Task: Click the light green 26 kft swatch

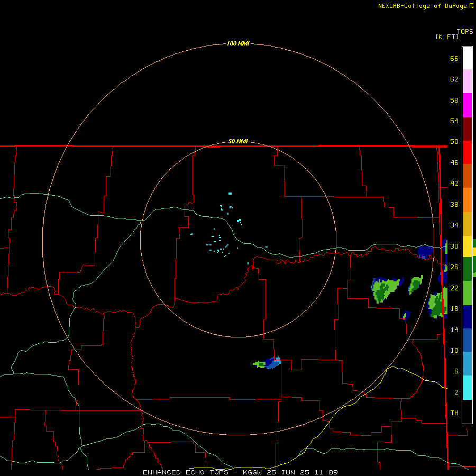Action: [467, 293]
